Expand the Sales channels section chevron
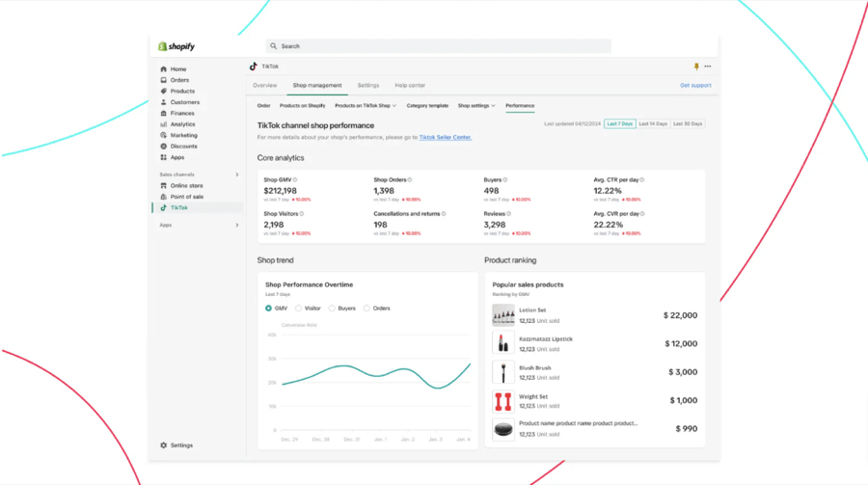Image resolution: width=868 pixels, height=485 pixels. (x=237, y=175)
